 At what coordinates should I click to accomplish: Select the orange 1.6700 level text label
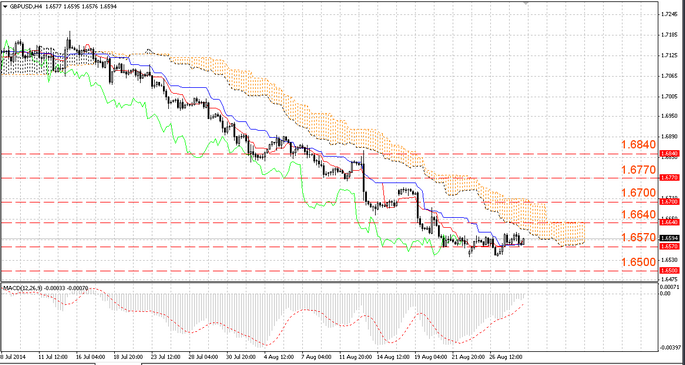tap(638, 193)
